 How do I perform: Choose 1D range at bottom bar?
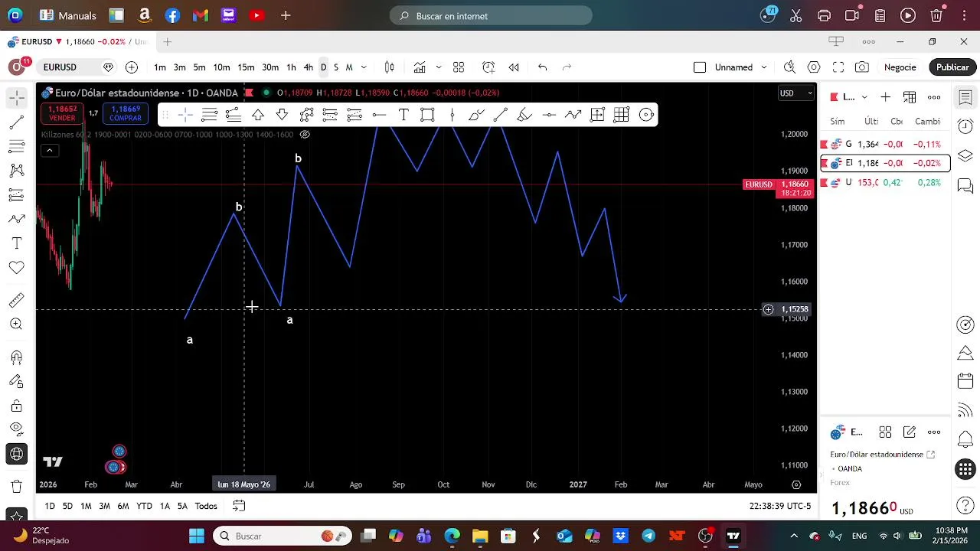pyautogui.click(x=50, y=506)
